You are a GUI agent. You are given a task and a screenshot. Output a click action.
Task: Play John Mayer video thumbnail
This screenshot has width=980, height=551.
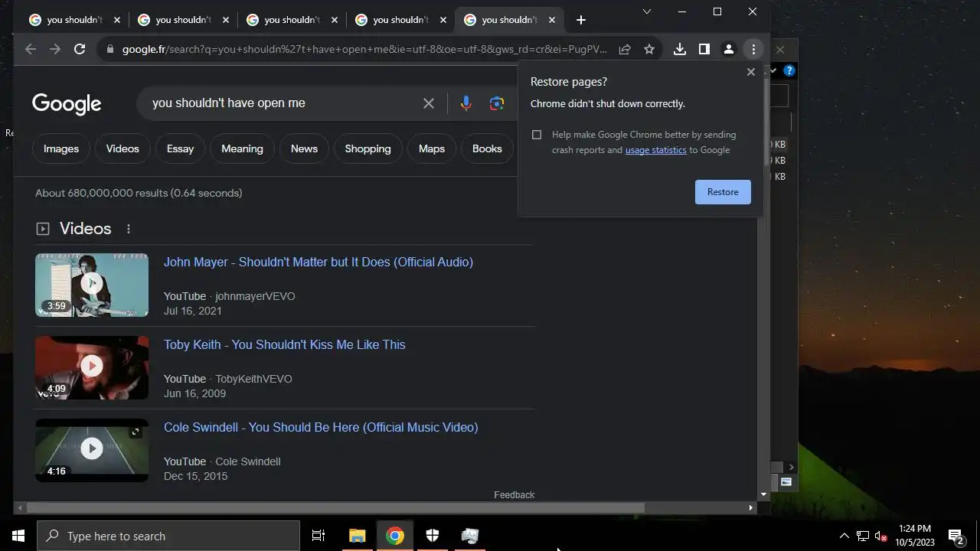[x=92, y=285]
